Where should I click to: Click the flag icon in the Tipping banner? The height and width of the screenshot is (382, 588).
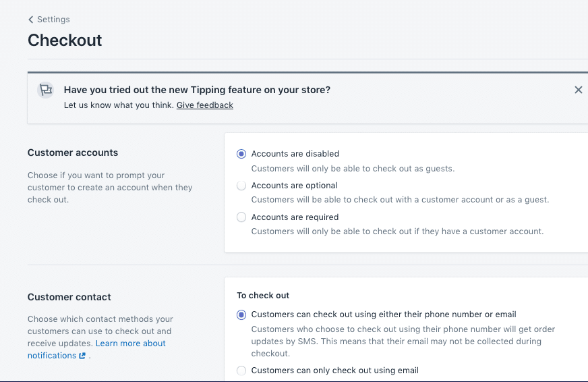click(x=45, y=90)
